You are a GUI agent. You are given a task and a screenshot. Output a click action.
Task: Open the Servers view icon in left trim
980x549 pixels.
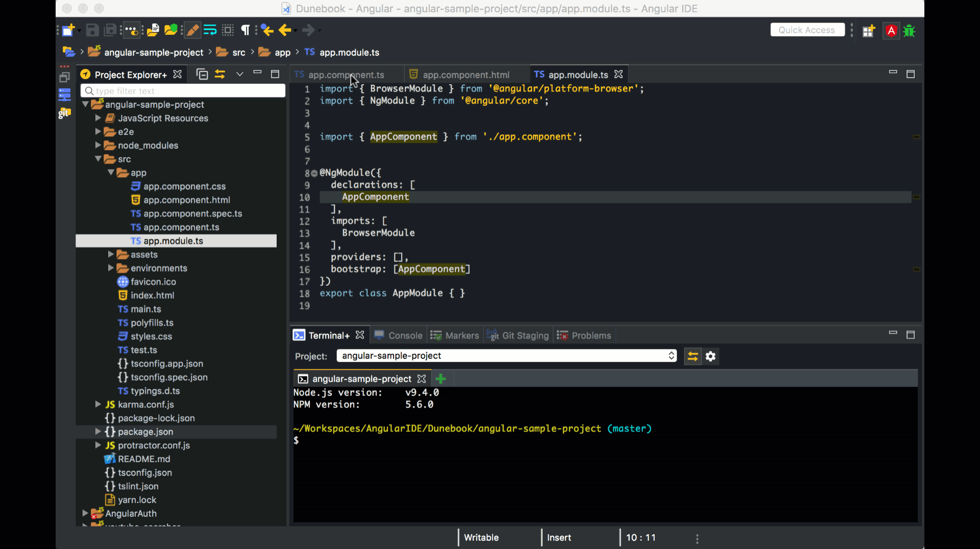(64, 95)
